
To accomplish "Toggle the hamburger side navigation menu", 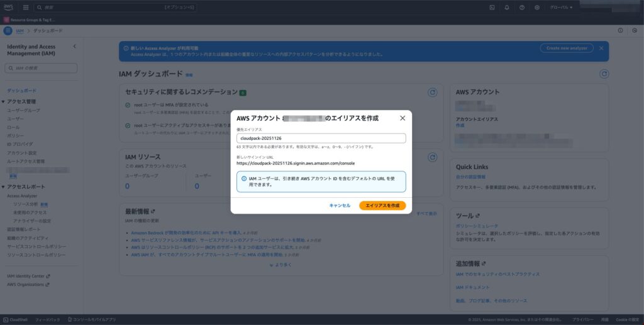I will pyautogui.click(x=8, y=30).
